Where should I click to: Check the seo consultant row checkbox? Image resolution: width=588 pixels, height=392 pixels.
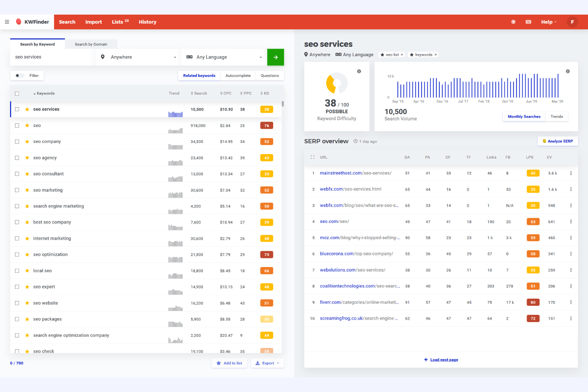click(17, 174)
